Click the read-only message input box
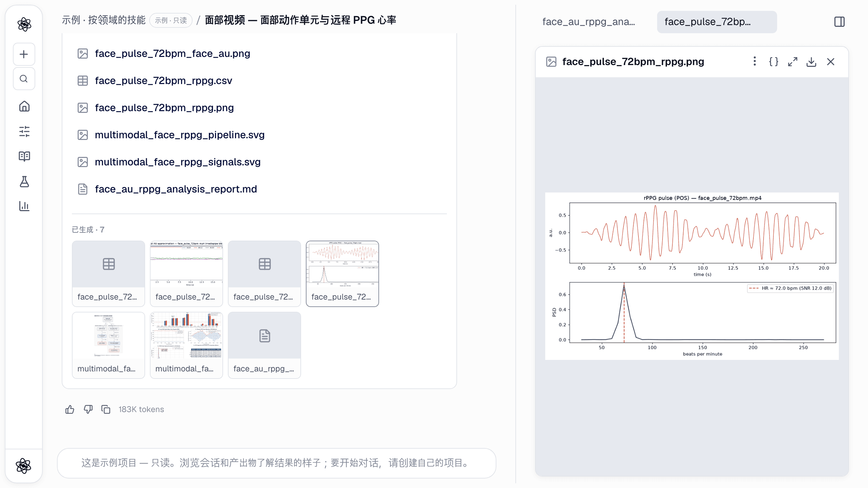This screenshot has height=488, width=868. pos(277,463)
